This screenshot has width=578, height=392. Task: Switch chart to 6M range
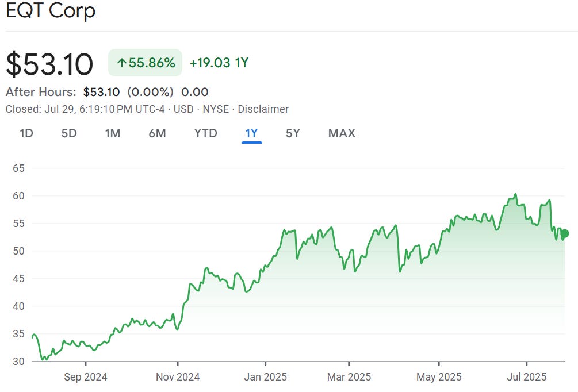(x=158, y=133)
